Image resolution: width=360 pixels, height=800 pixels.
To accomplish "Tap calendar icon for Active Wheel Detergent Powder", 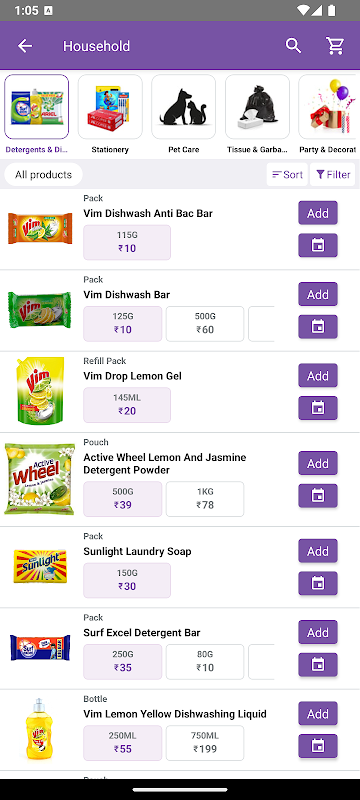I will pyautogui.click(x=318, y=495).
